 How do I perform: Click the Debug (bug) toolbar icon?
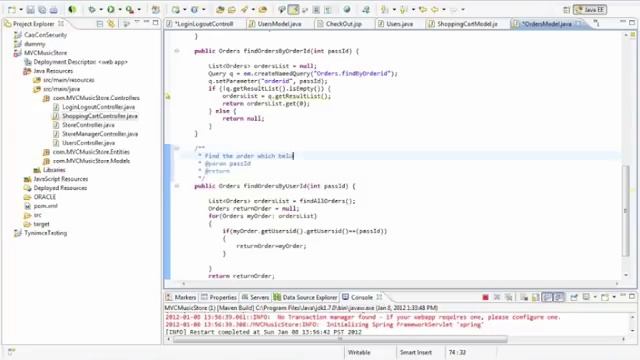92,9
